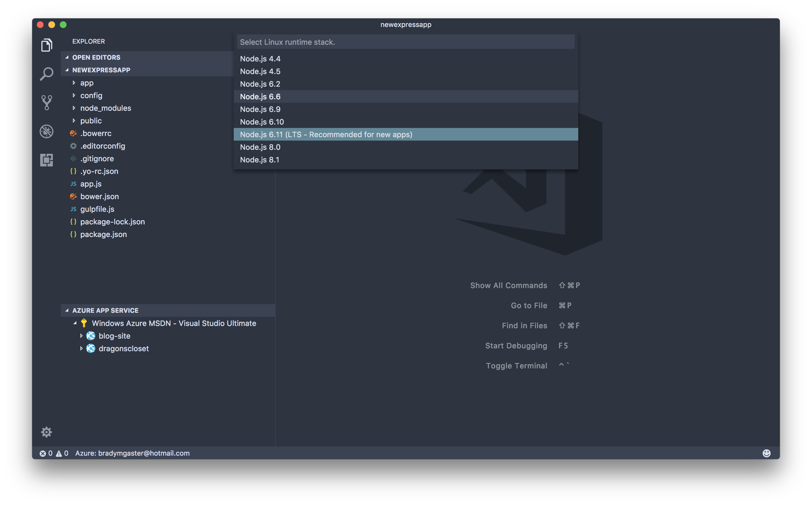Expand the app folder
The image size is (812, 505).
point(74,83)
